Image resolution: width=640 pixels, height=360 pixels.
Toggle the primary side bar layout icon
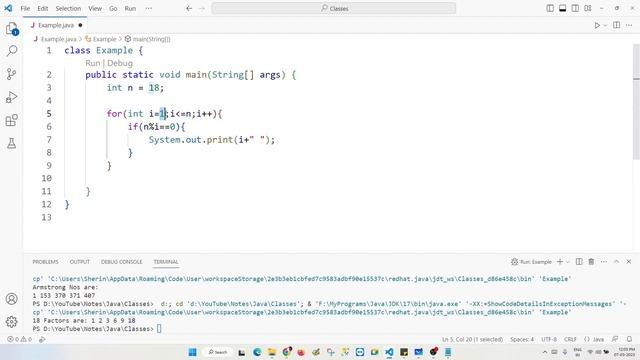pos(550,8)
